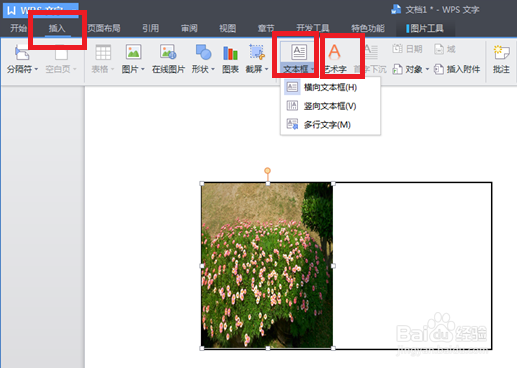This screenshot has width=517, height=368.
Task: Click the 对象 object icon
Action: click(397, 69)
